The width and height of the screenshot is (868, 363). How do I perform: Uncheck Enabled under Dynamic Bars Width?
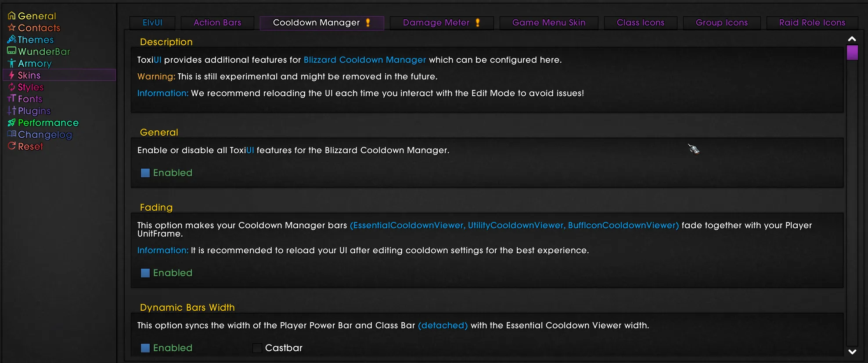tap(145, 348)
